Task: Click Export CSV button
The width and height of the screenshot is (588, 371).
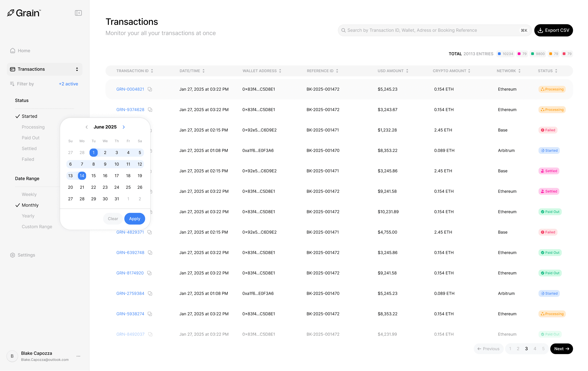Action: (553, 30)
